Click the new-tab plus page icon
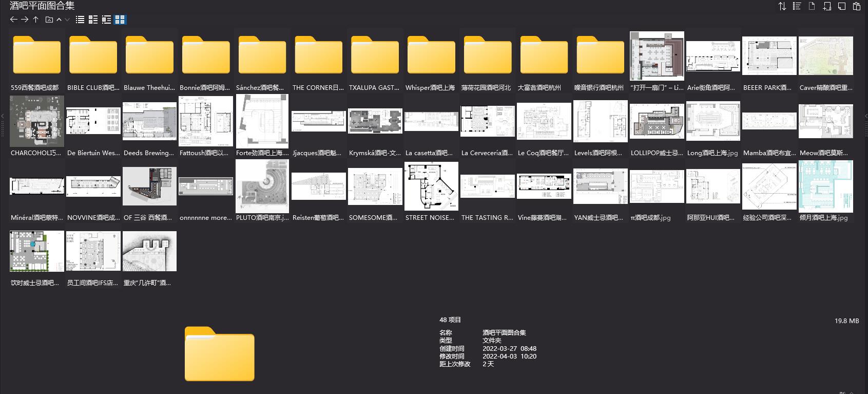 click(x=827, y=6)
